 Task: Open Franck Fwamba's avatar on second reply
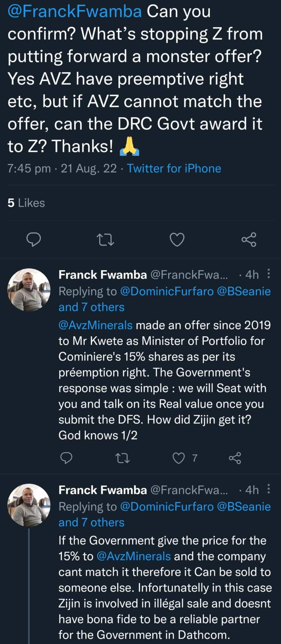click(x=29, y=505)
